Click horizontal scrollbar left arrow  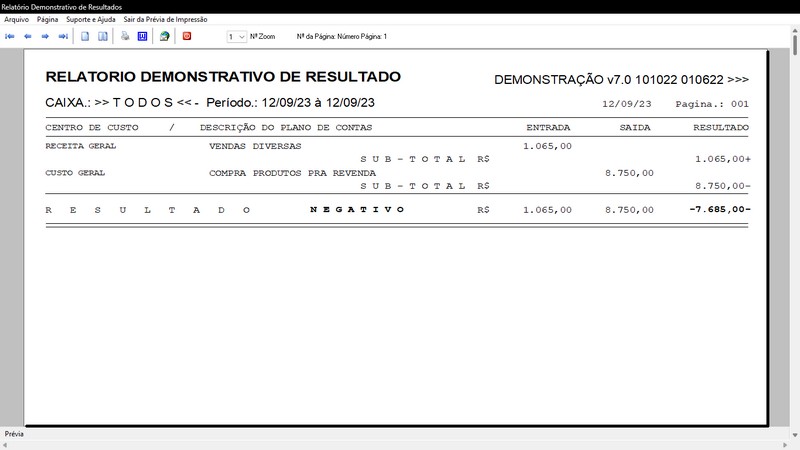(5, 445)
